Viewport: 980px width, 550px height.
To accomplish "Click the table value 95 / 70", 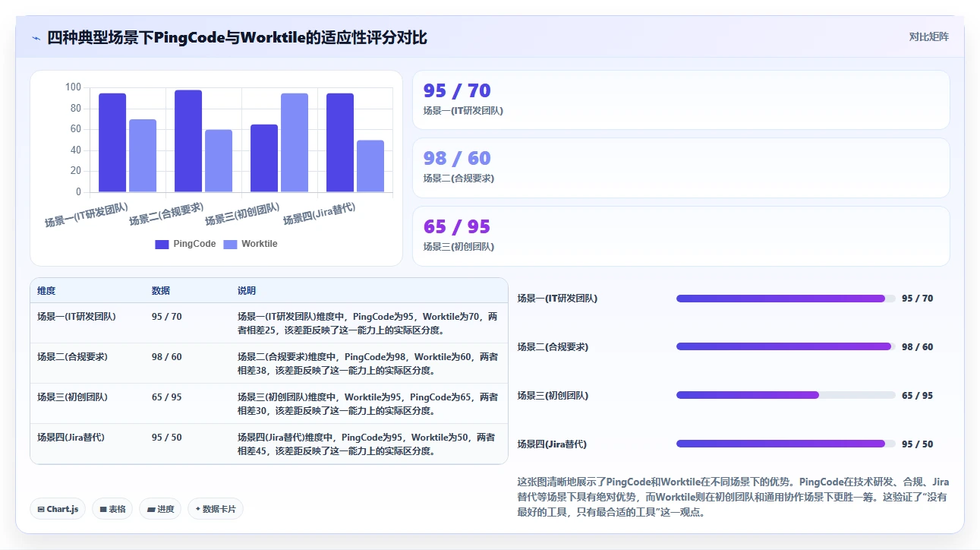I will pos(167,317).
